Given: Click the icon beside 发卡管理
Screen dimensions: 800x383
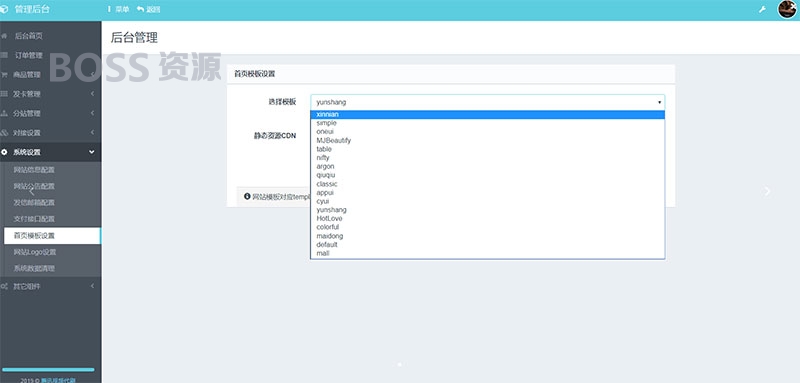Looking at the screenshot, I should [5, 94].
